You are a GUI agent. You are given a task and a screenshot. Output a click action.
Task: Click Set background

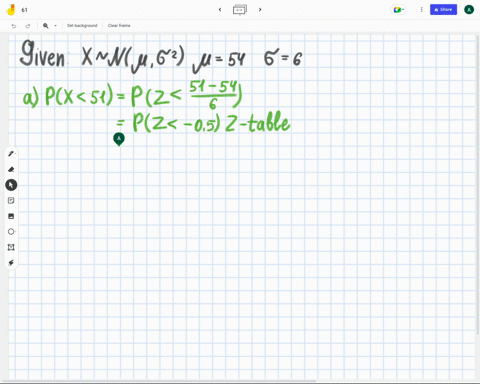[82, 26]
